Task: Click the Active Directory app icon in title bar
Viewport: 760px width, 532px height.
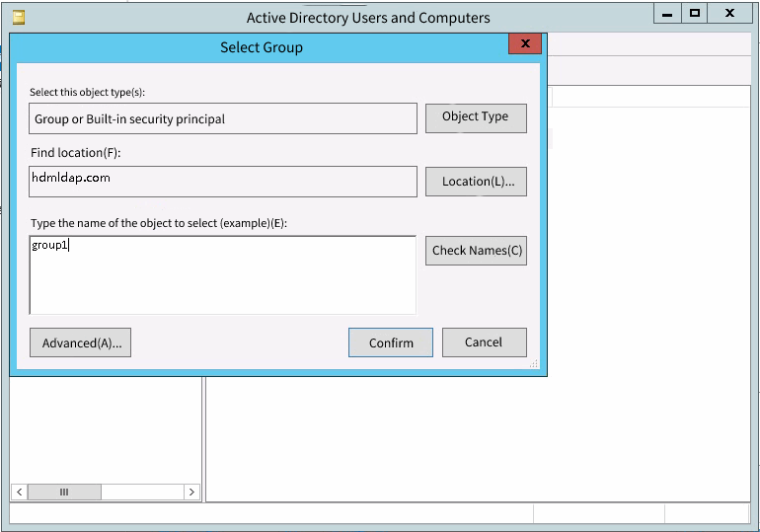Action: click(x=19, y=18)
